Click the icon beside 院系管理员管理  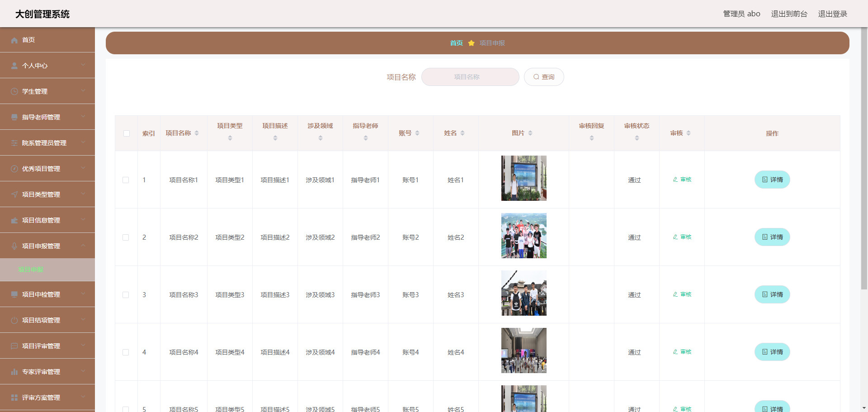pos(14,143)
